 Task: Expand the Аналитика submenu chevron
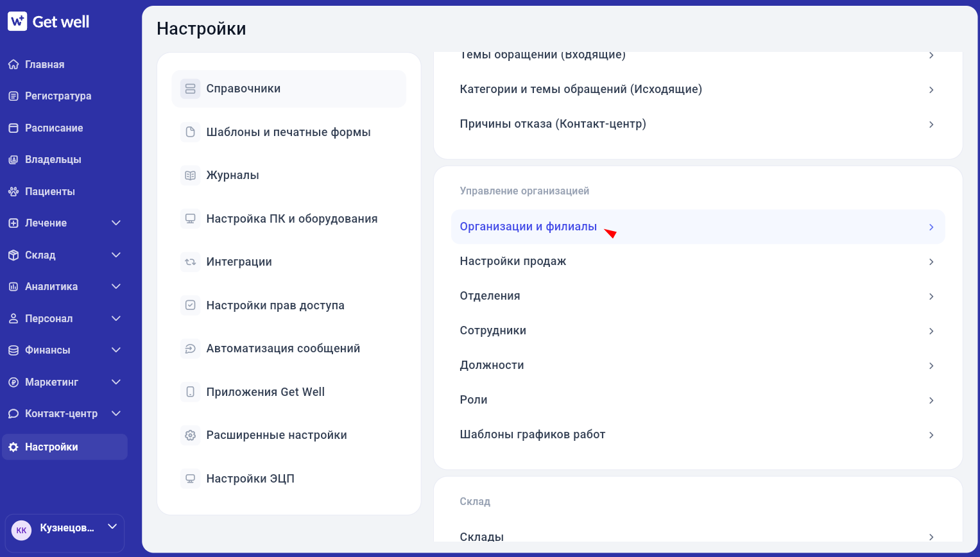(x=116, y=286)
